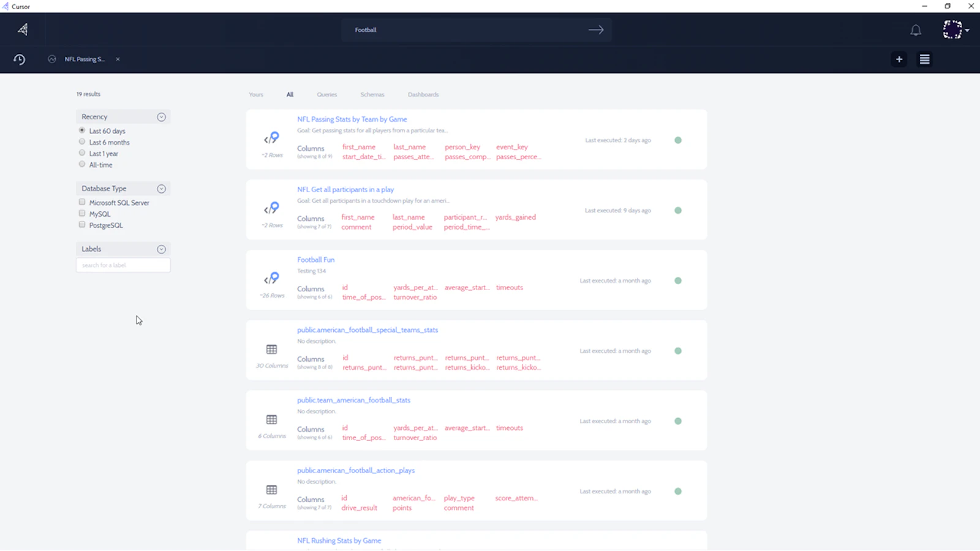The height and width of the screenshot is (551, 980).
Task: Collapse the Recency filter section
Action: coord(161,117)
